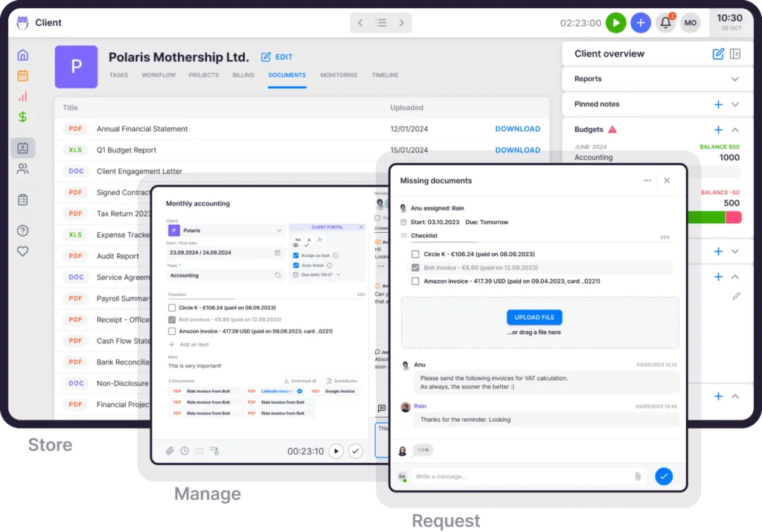
Task: Switch to the Projects tab
Action: click(204, 75)
